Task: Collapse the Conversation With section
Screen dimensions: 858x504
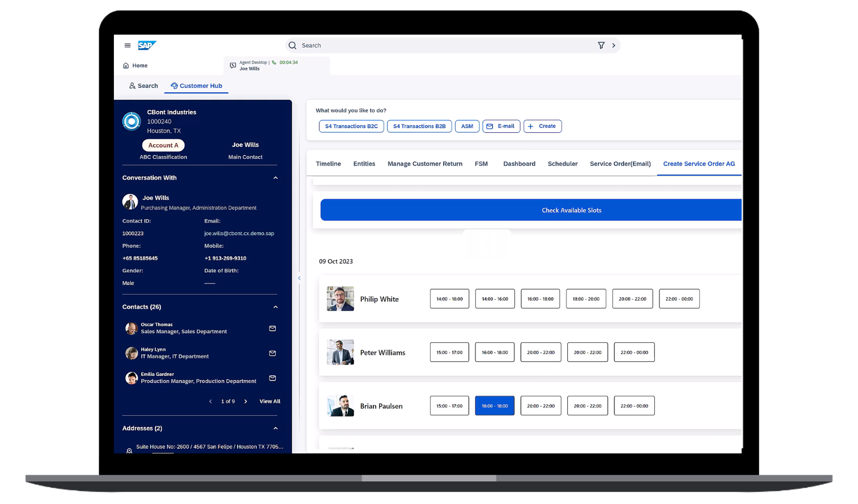Action: point(275,178)
